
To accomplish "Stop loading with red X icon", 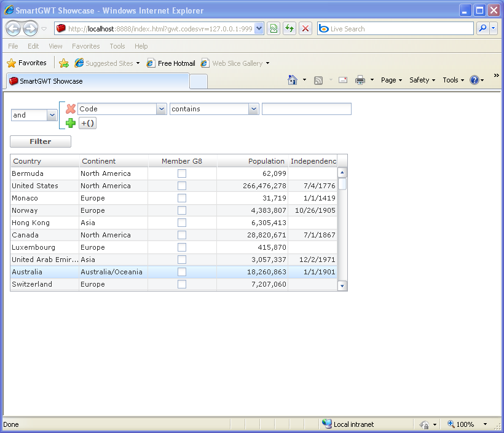I will (x=305, y=29).
